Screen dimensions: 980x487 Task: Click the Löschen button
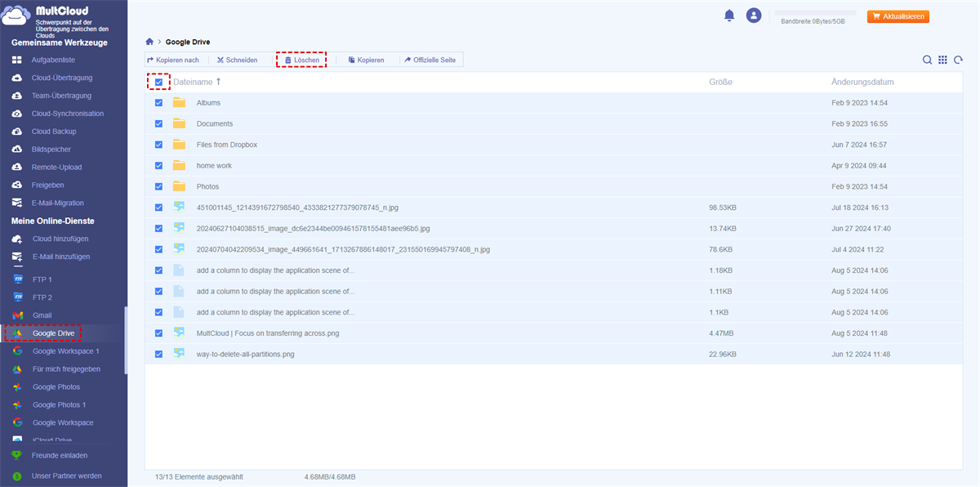[x=301, y=60]
